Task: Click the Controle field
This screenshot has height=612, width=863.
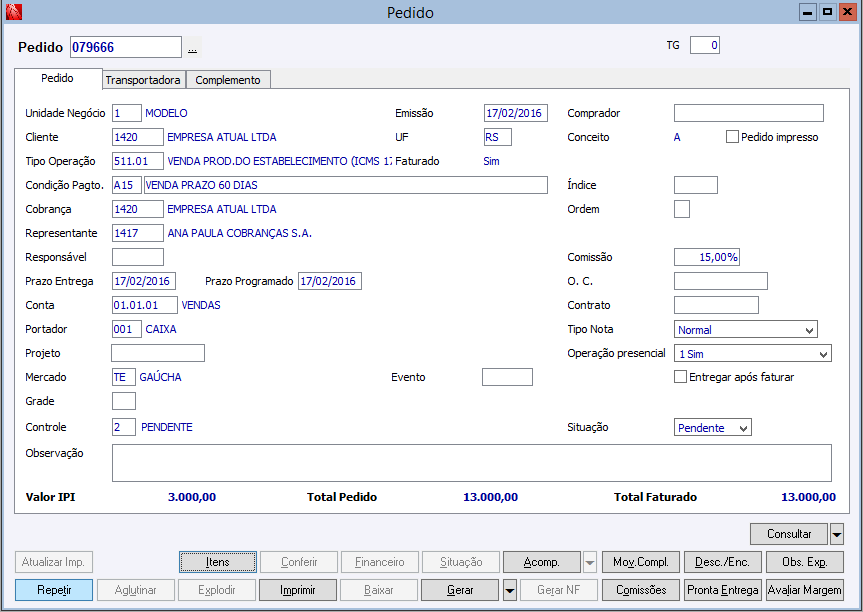Action: click(124, 427)
